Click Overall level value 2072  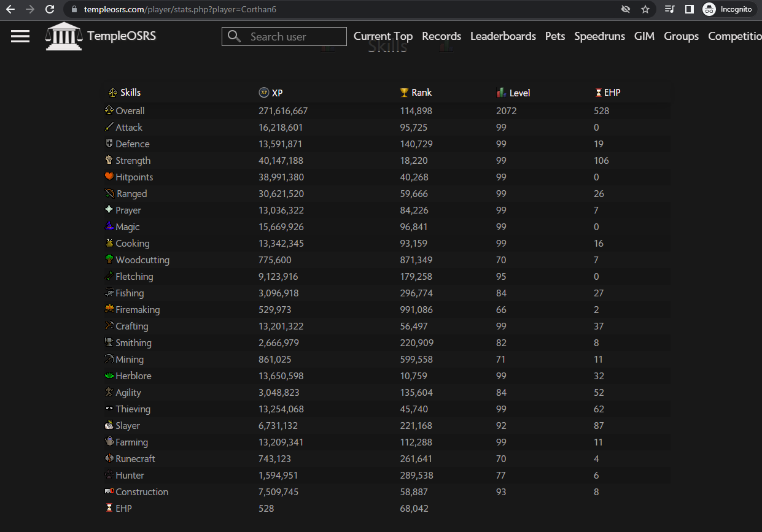(x=507, y=110)
